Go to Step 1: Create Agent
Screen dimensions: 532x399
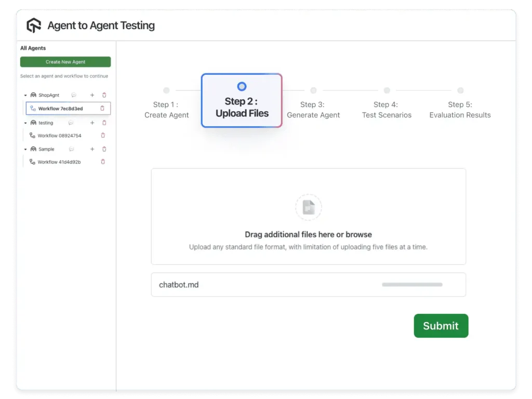click(x=166, y=110)
